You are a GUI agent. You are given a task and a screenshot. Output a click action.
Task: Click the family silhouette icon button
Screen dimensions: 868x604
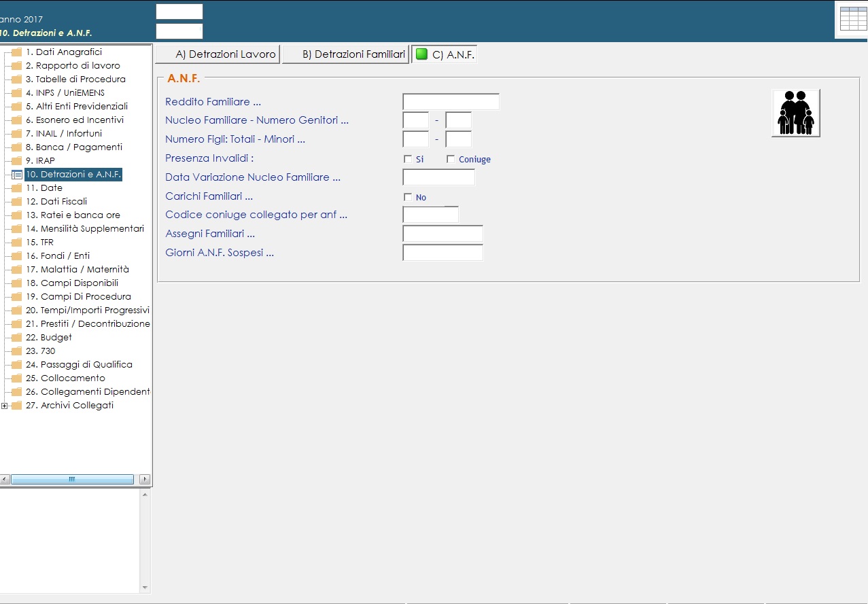point(795,113)
